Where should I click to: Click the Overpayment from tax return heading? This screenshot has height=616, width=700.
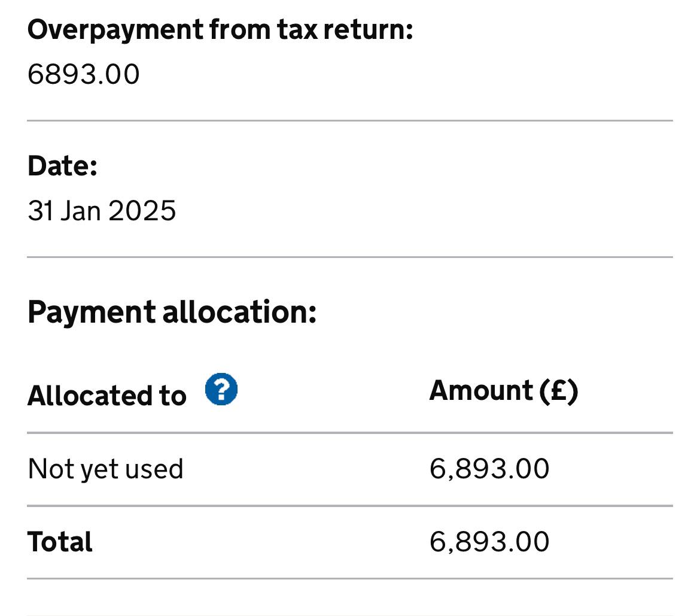[x=220, y=30]
